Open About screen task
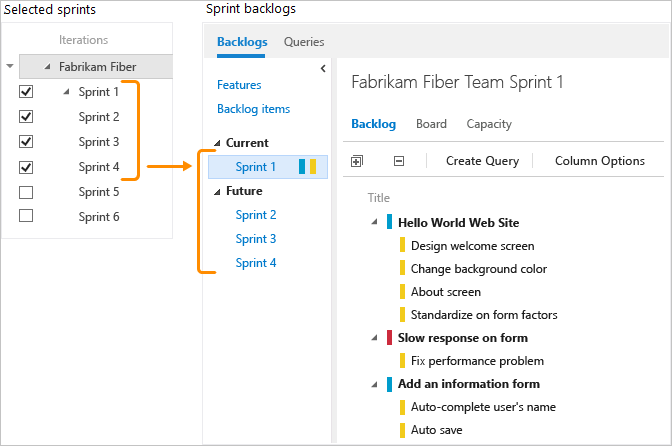Image resolution: width=672 pixels, height=446 pixels. (446, 292)
